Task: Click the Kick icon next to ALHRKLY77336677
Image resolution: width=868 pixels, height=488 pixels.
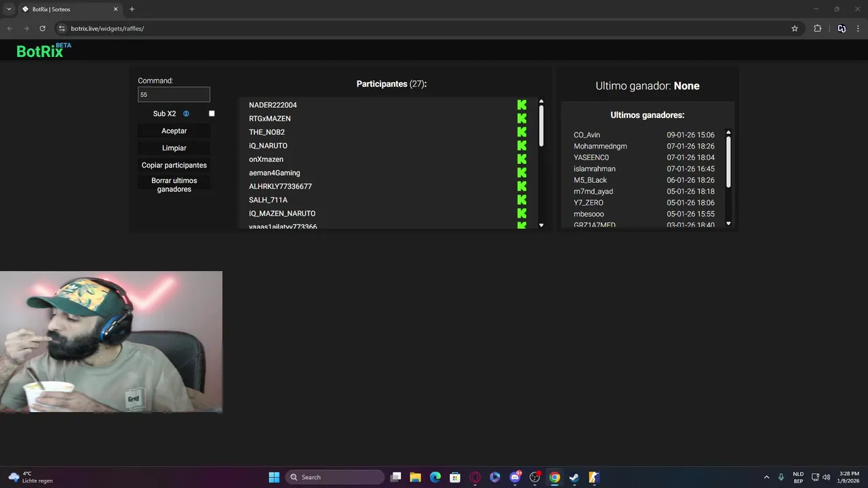Action: pos(521,186)
